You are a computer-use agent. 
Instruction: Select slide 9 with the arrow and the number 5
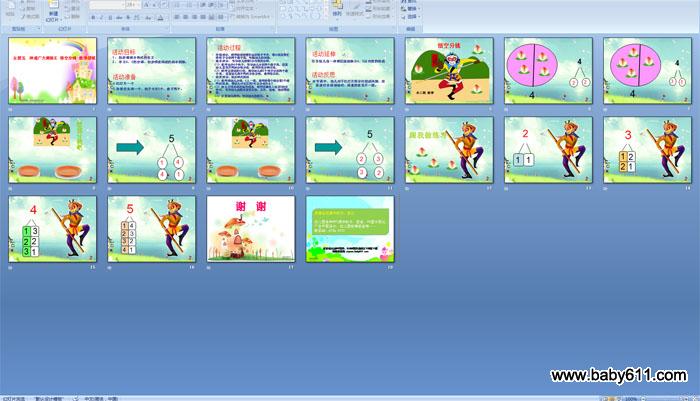coord(151,150)
